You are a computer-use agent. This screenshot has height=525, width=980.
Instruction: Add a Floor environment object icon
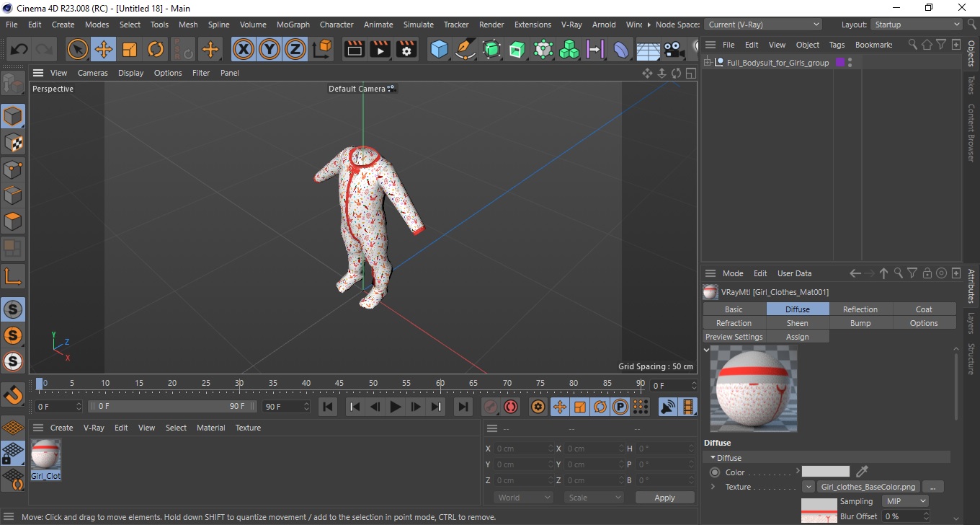648,49
